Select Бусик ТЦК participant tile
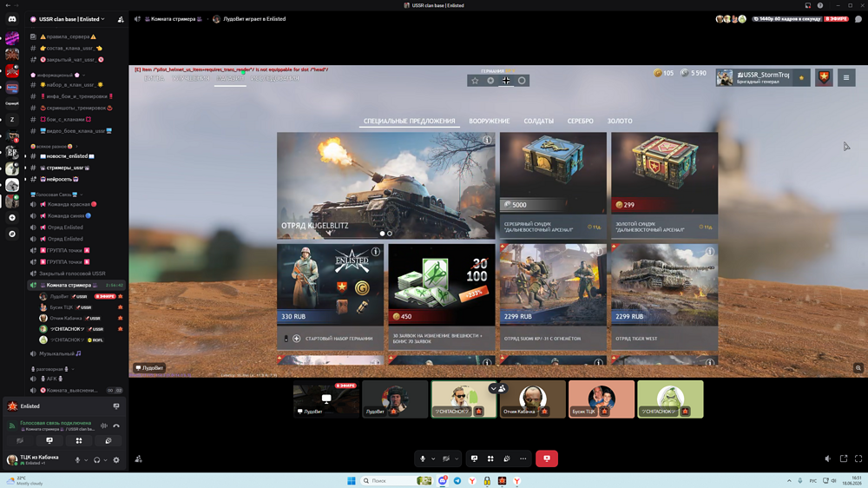Image resolution: width=868 pixels, height=488 pixels. (x=602, y=399)
